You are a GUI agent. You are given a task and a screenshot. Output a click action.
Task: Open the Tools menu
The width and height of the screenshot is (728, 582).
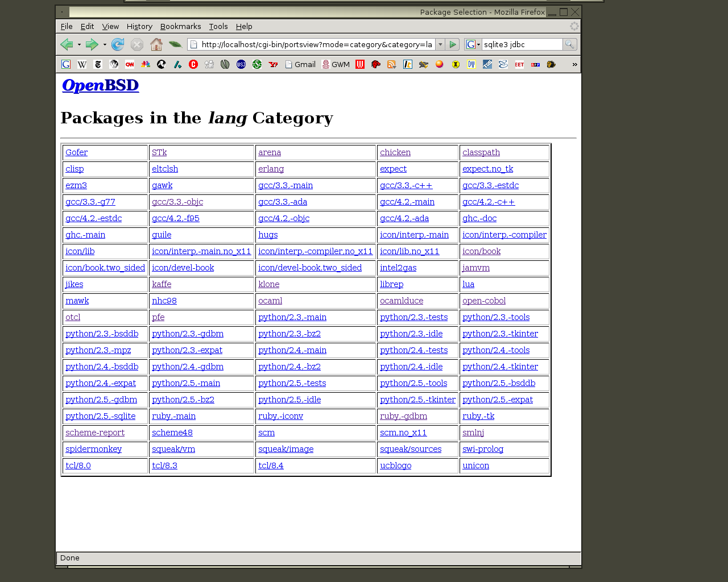tap(218, 26)
